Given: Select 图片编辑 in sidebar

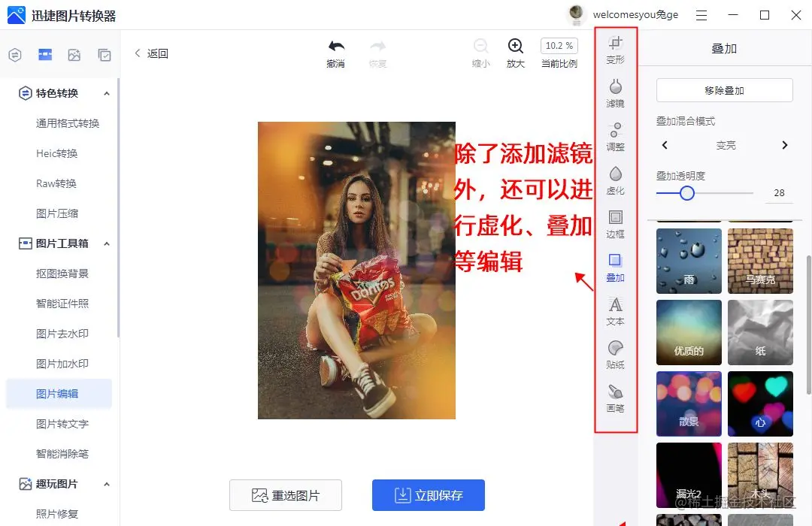Looking at the screenshot, I should 59,394.
